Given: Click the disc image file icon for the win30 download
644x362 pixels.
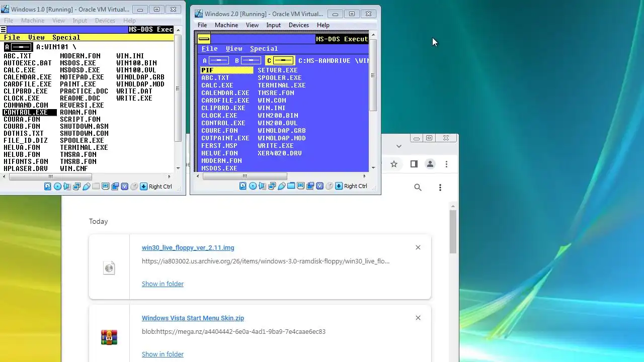Looking at the screenshot, I should pos(109,267).
